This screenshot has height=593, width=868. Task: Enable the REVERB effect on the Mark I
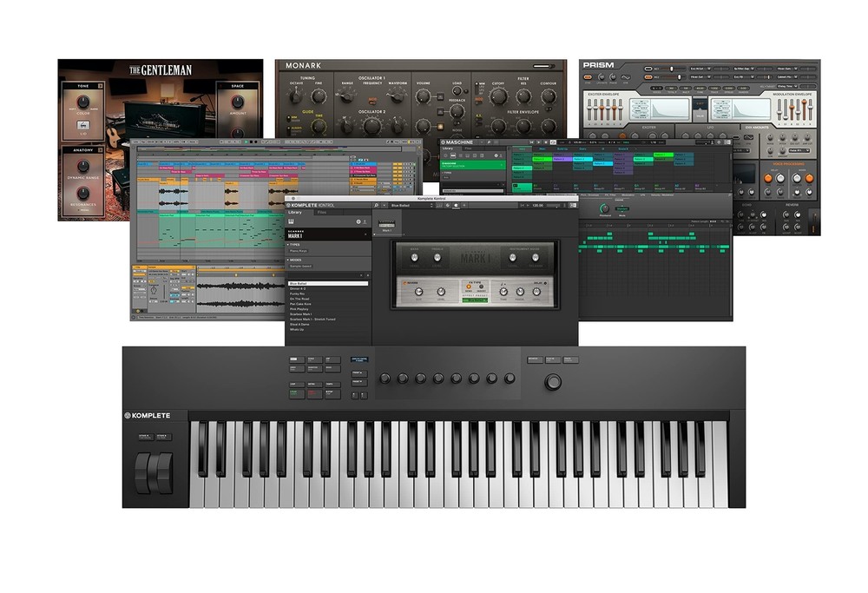coord(404,283)
